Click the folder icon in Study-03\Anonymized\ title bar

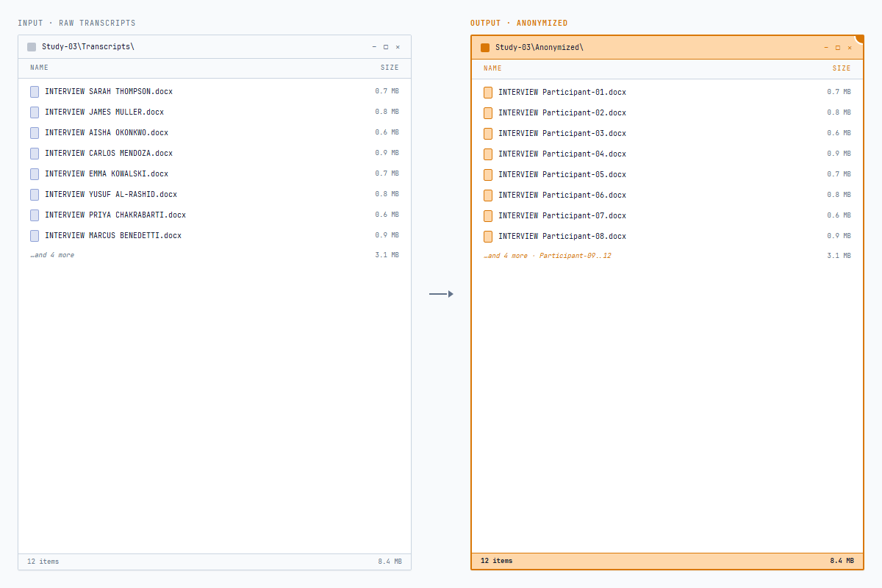point(485,46)
